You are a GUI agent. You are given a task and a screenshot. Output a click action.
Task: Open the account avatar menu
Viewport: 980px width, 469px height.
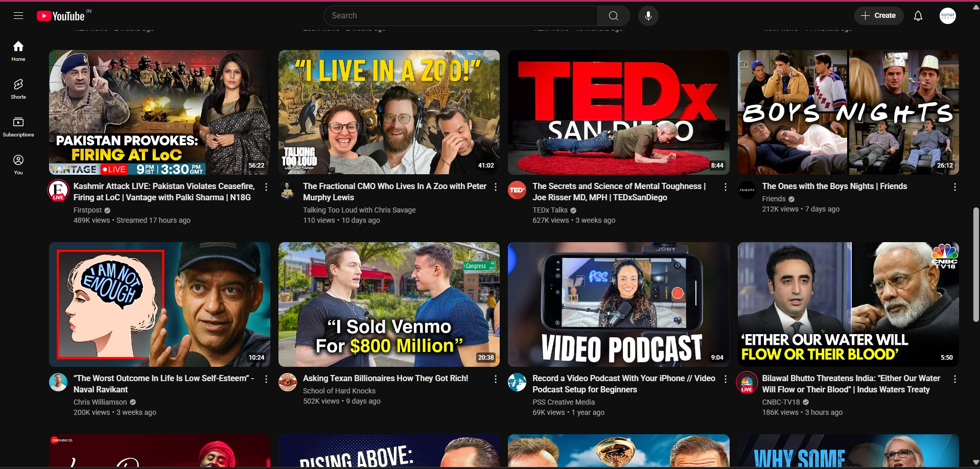(x=947, y=16)
